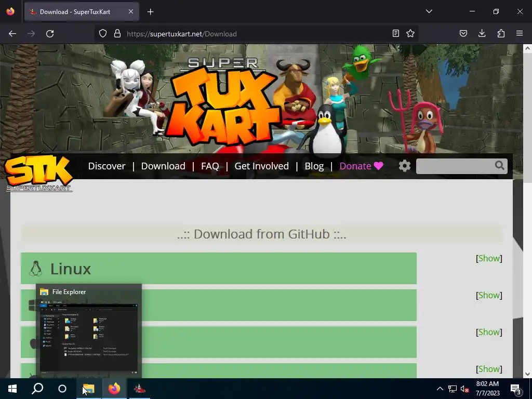Open the Firefox application menu
The width and height of the screenshot is (532, 399).
[520, 33]
